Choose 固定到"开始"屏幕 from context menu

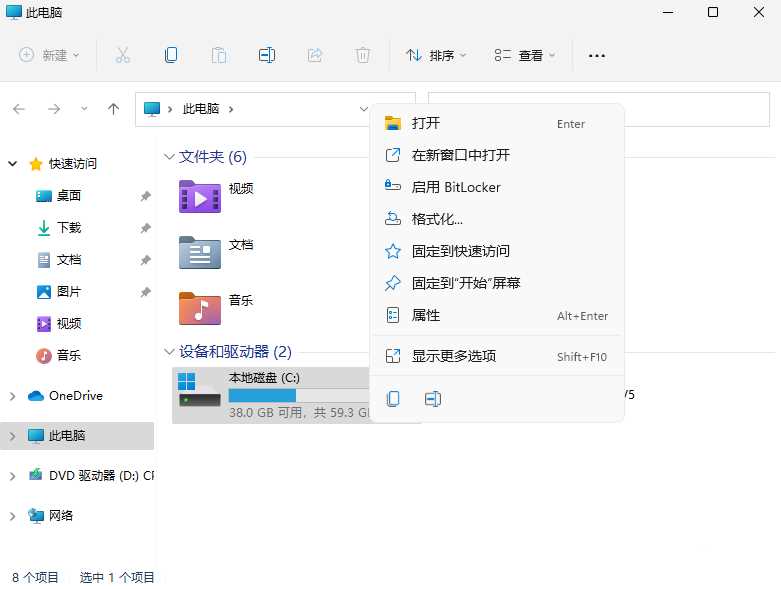pyautogui.click(x=498, y=283)
